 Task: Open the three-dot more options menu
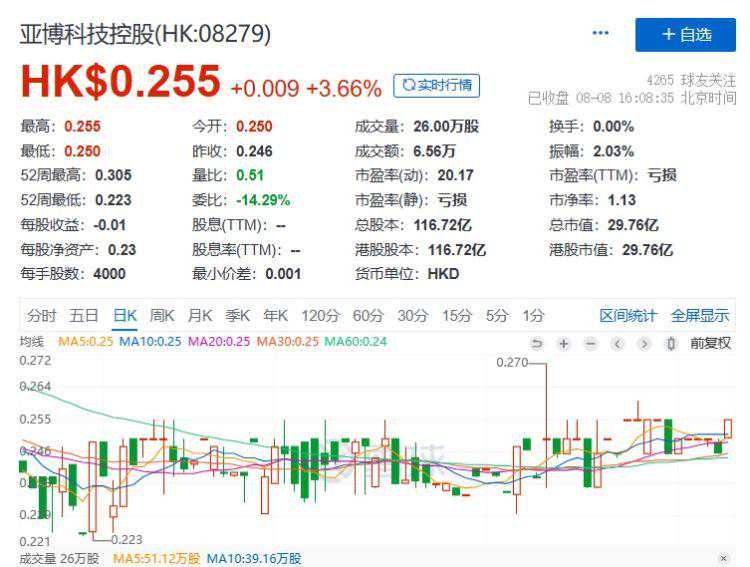(x=600, y=34)
